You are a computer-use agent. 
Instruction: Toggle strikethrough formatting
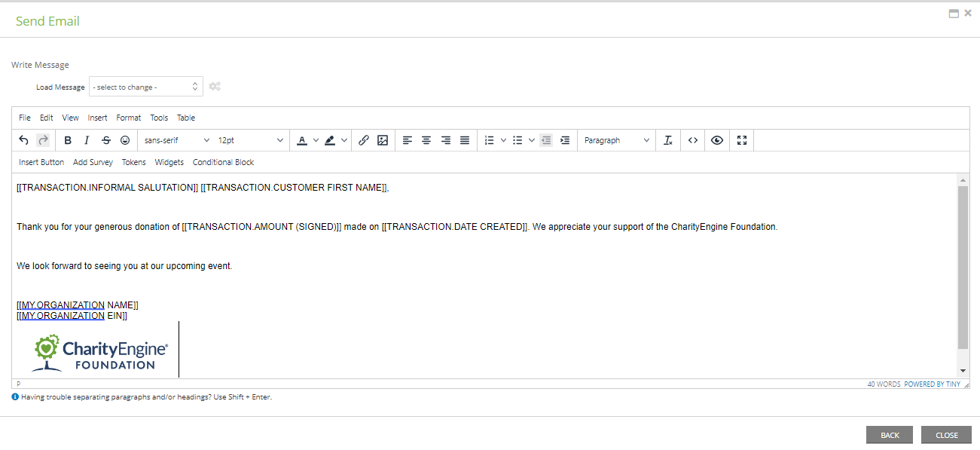(x=106, y=140)
